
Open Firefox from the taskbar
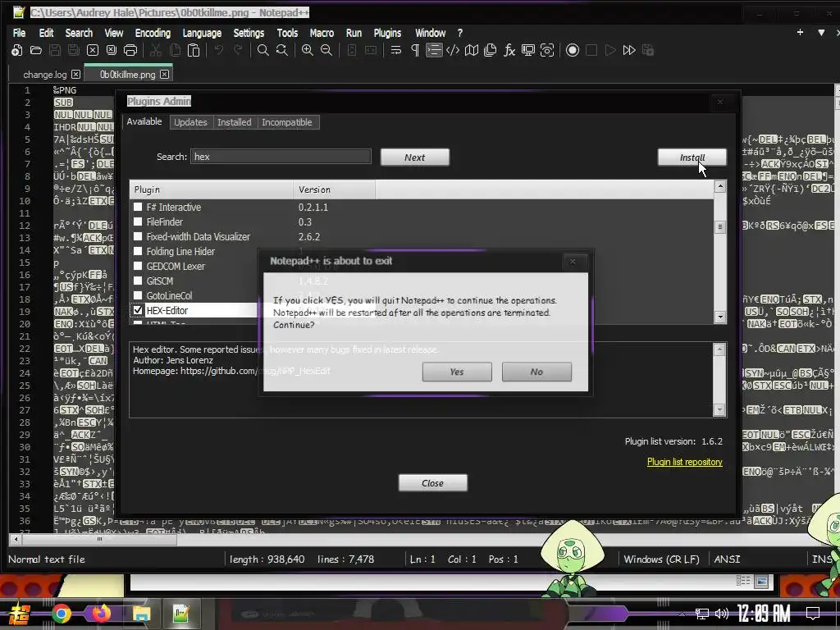(x=101, y=614)
